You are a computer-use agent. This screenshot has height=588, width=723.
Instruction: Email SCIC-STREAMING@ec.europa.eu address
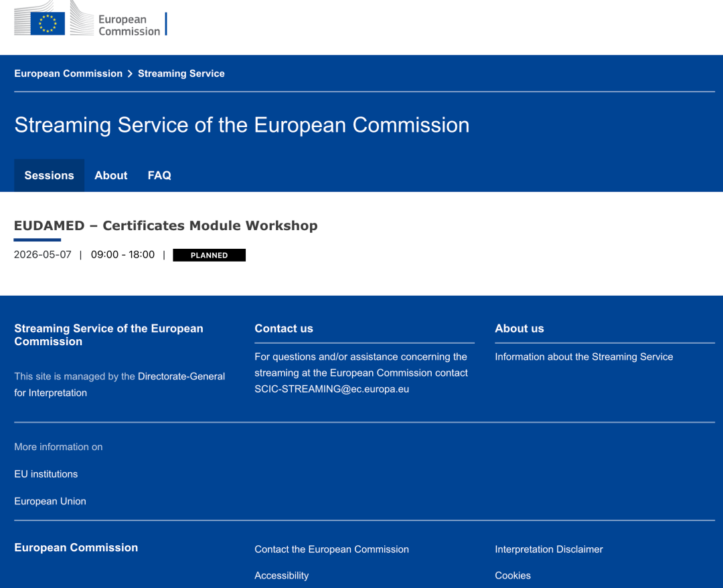coord(331,389)
